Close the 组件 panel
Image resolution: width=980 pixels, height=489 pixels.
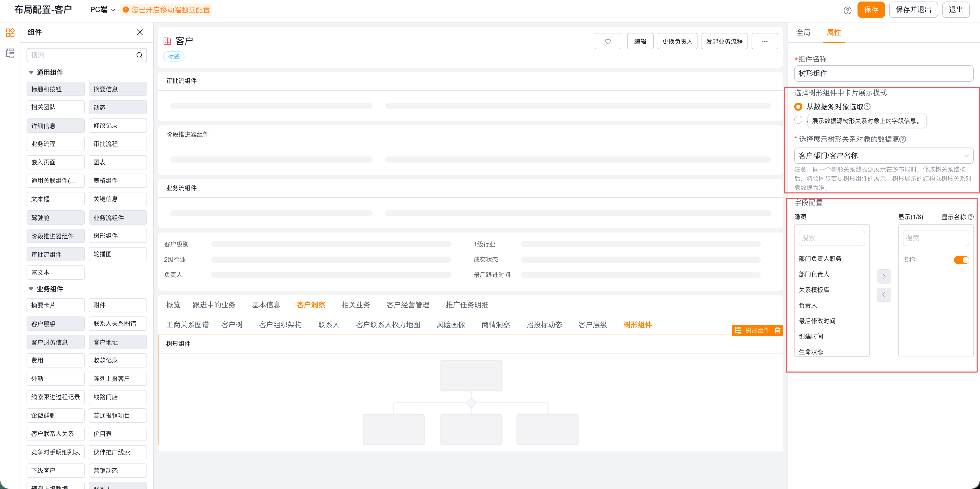pyautogui.click(x=140, y=32)
